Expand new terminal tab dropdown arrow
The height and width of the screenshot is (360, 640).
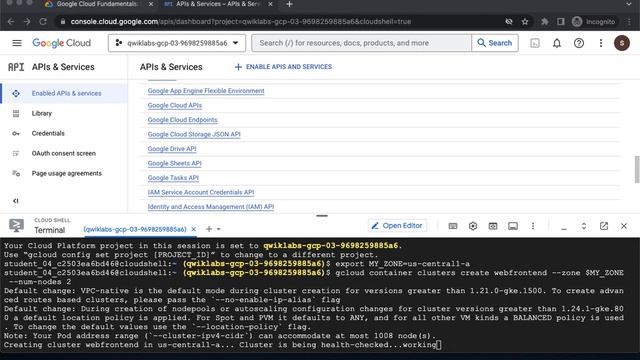tap(219, 229)
